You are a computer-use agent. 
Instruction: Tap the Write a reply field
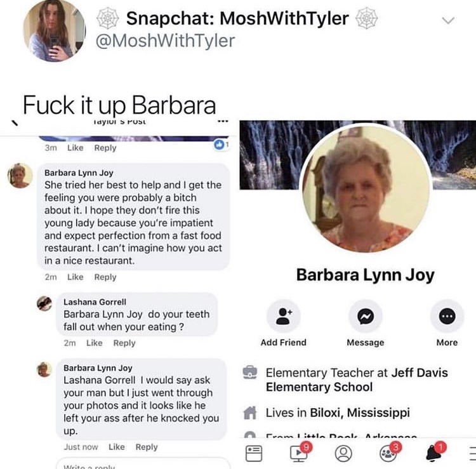click(x=143, y=464)
